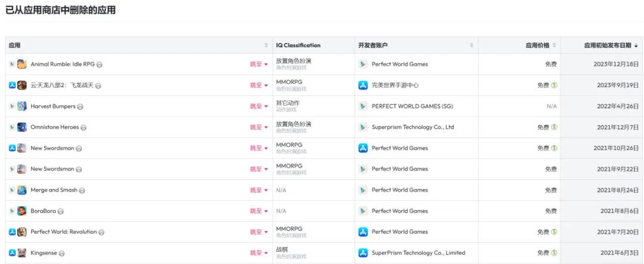Click the Merge and Smash app icon
The image size is (644, 264).
coord(22,190)
